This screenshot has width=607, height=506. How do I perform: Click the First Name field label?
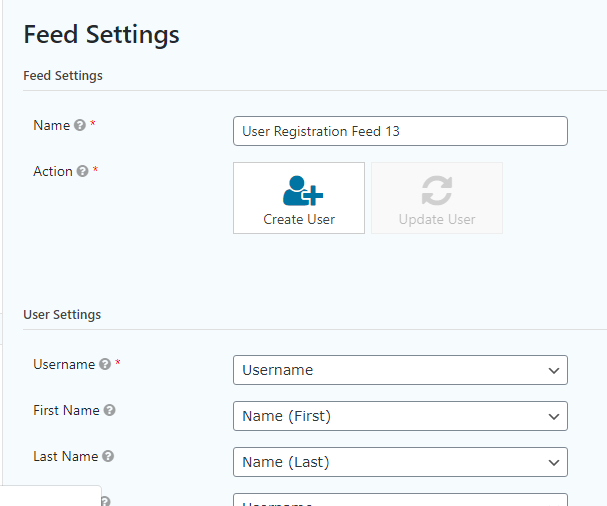click(x=66, y=410)
